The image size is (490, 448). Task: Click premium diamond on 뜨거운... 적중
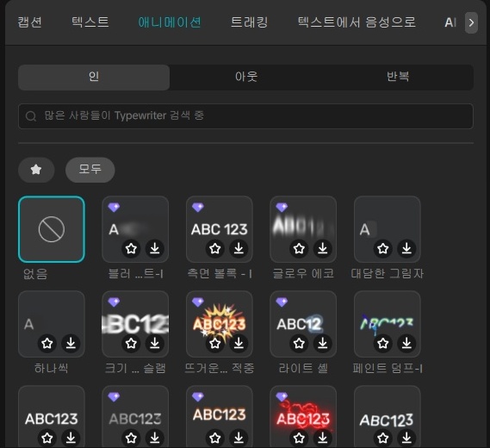(x=198, y=302)
